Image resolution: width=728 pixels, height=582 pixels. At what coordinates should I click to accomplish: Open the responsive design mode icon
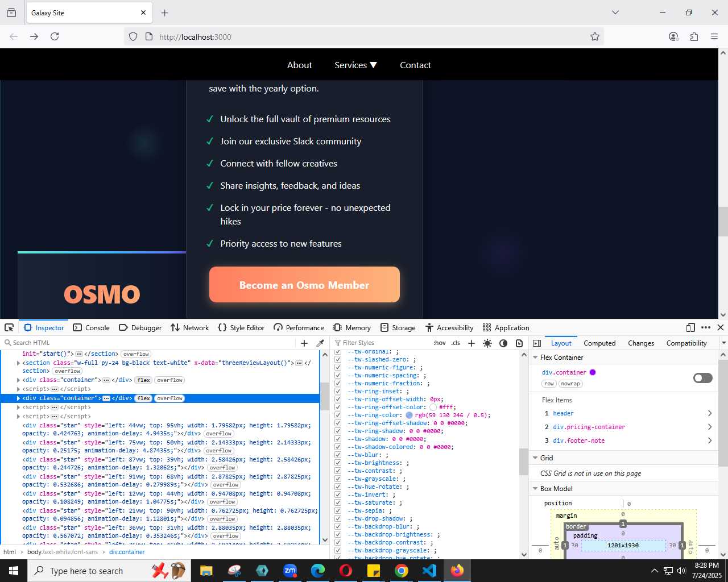[x=690, y=327]
